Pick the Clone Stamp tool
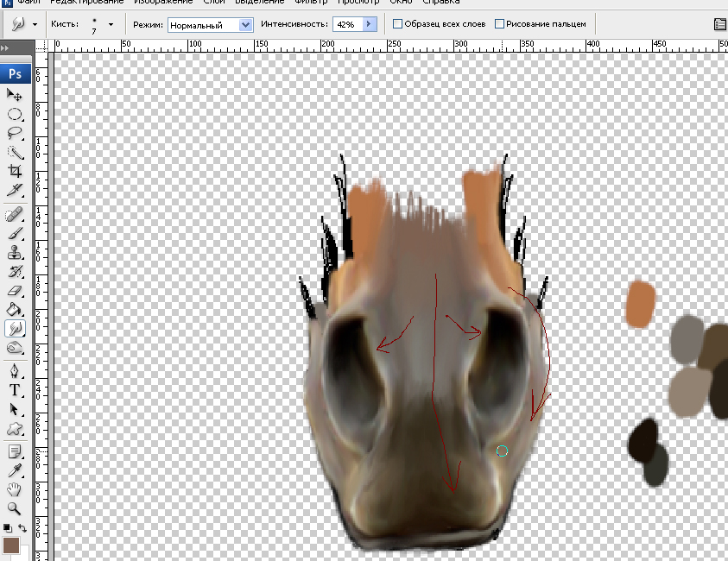The image size is (728, 561). click(x=15, y=253)
